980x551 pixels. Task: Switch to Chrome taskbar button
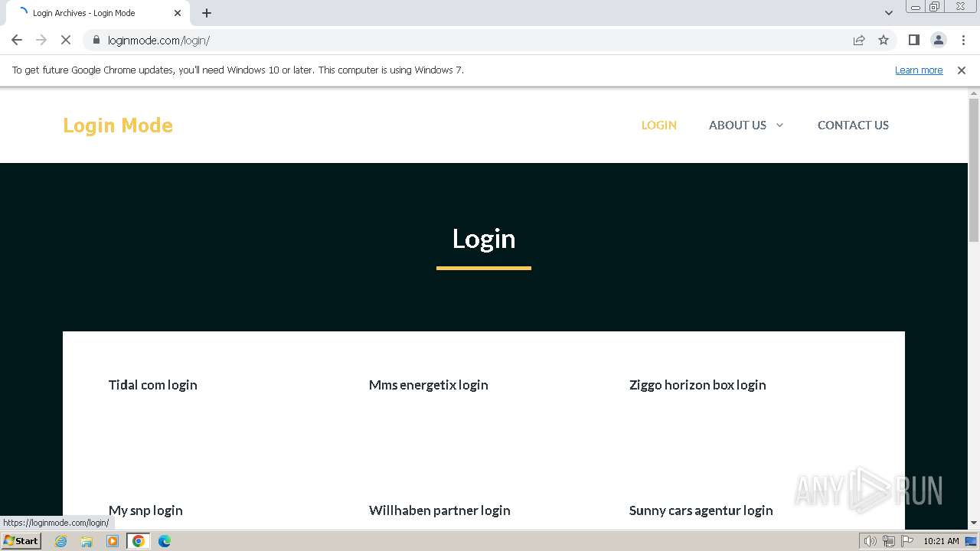(139, 541)
